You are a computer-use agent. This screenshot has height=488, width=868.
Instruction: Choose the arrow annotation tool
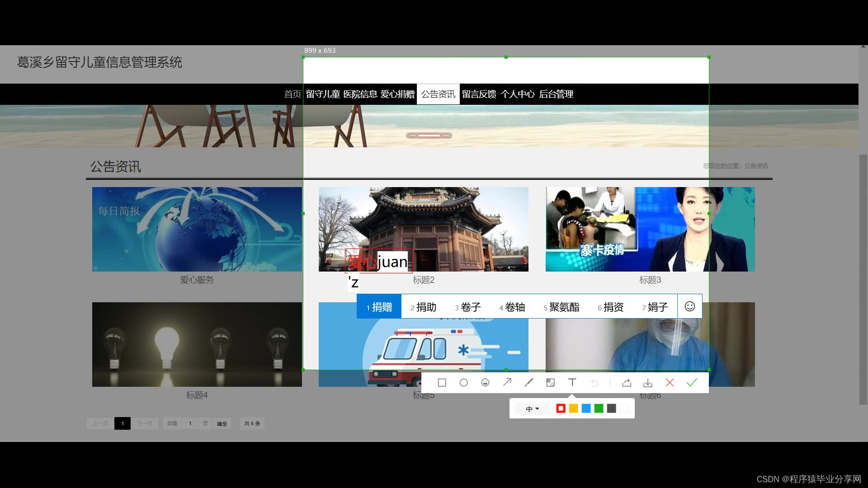pos(507,382)
